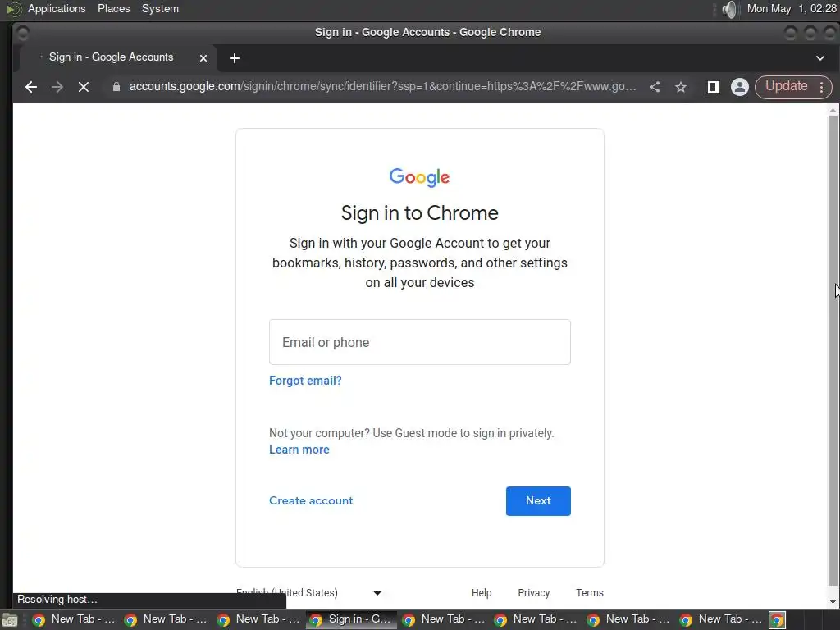The width and height of the screenshot is (840, 630).
Task: Switch to Sign in - G... taskbar window
Action: pos(351,620)
